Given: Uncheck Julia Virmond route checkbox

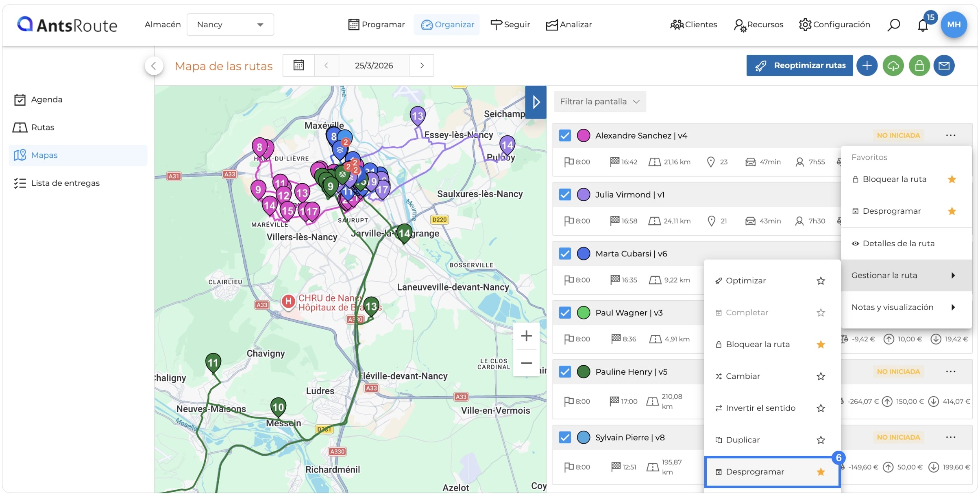Looking at the screenshot, I should [x=565, y=194].
